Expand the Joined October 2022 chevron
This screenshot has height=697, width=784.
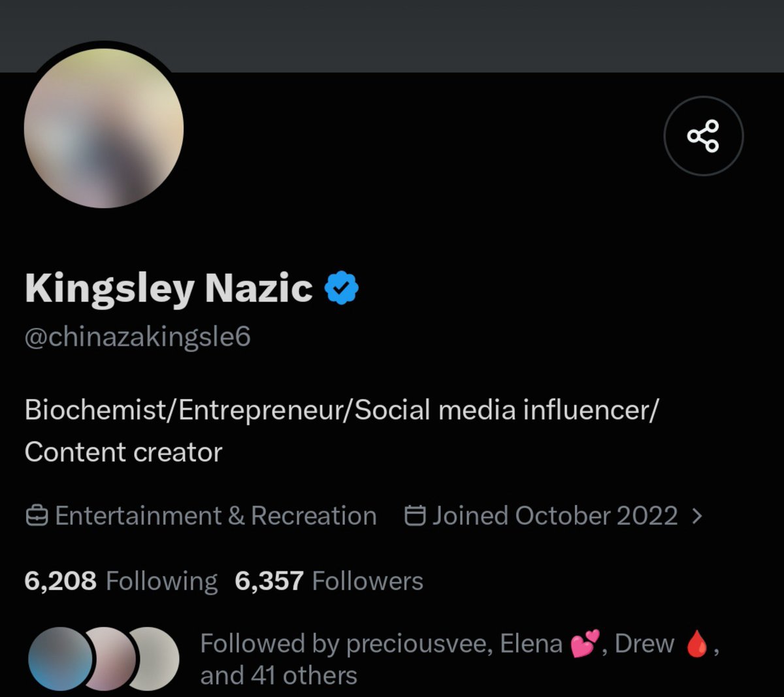tap(696, 516)
